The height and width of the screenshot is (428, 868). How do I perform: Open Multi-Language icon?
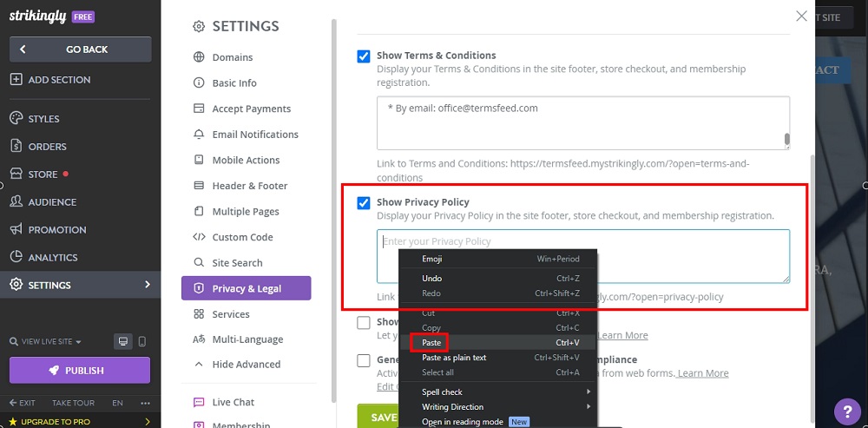199,339
